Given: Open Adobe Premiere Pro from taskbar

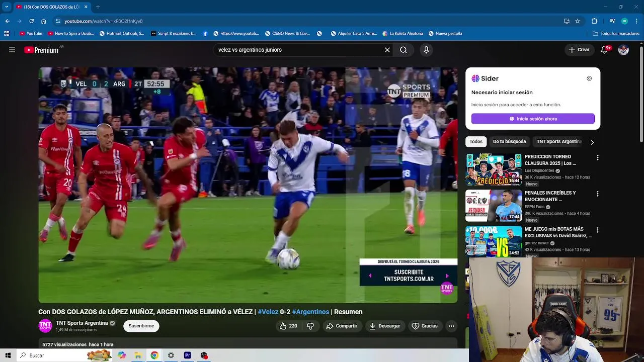Looking at the screenshot, I should point(188,355).
